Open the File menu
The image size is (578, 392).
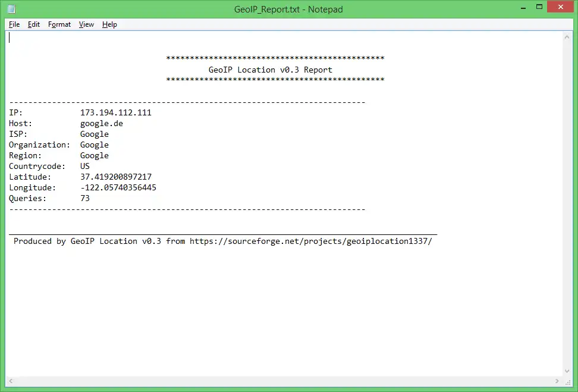tap(14, 24)
